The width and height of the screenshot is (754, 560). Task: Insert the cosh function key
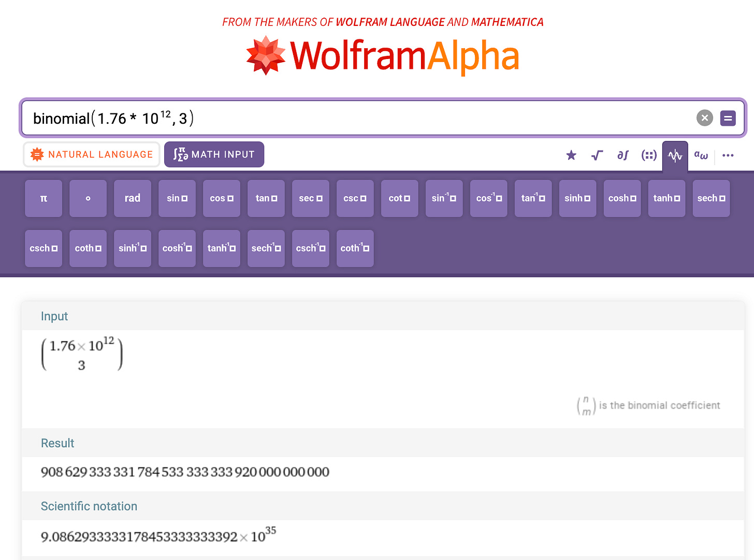coord(622,198)
